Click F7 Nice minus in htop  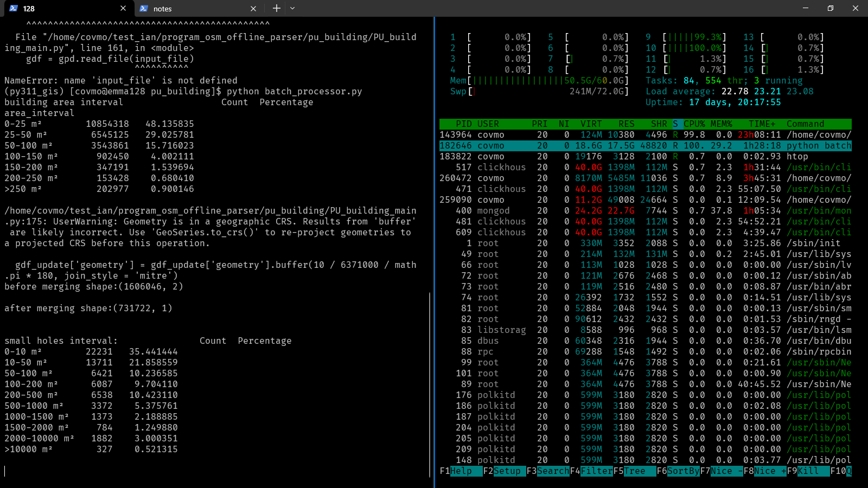tap(722, 471)
